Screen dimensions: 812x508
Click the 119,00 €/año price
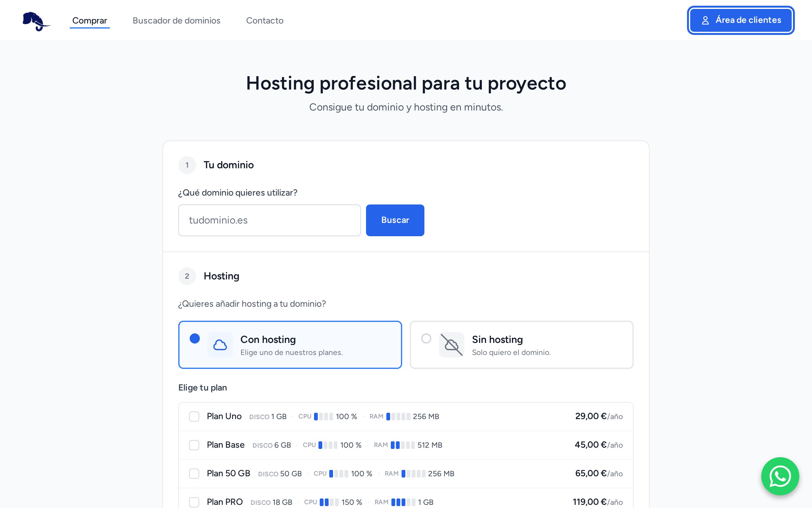(598, 502)
